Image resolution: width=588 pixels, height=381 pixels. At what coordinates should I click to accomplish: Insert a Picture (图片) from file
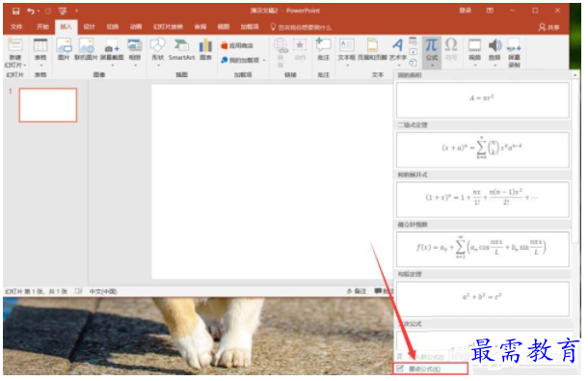[64, 49]
